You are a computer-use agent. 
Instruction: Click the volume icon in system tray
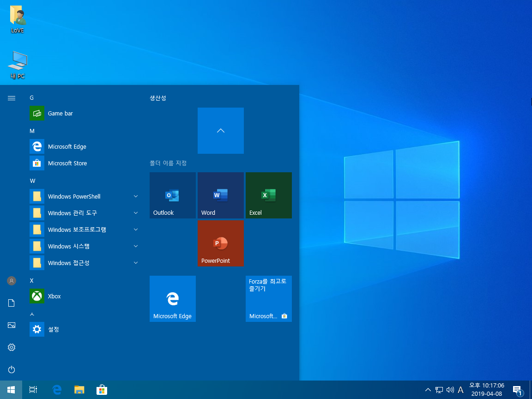tap(450, 390)
